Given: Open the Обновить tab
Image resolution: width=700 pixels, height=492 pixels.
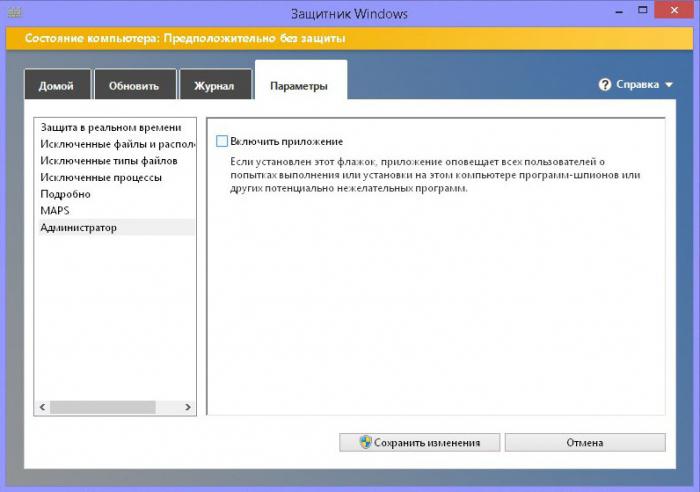Looking at the screenshot, I should 135,85.
